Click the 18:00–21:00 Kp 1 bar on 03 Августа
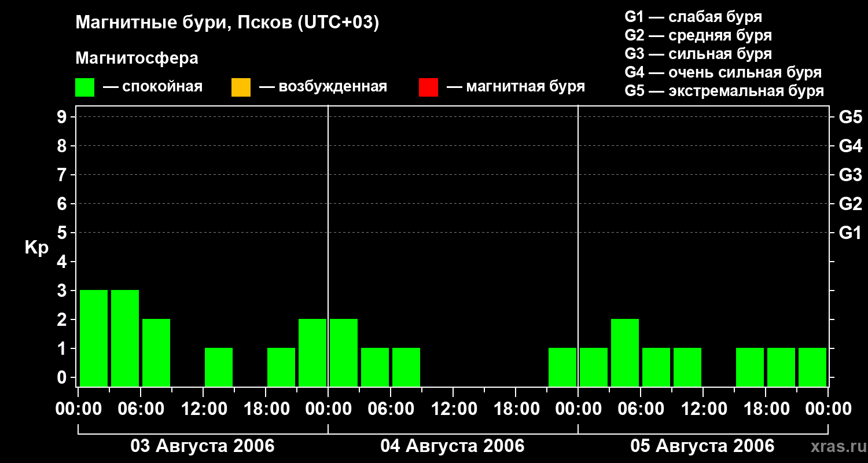868x463 pixels. (281, 367)
